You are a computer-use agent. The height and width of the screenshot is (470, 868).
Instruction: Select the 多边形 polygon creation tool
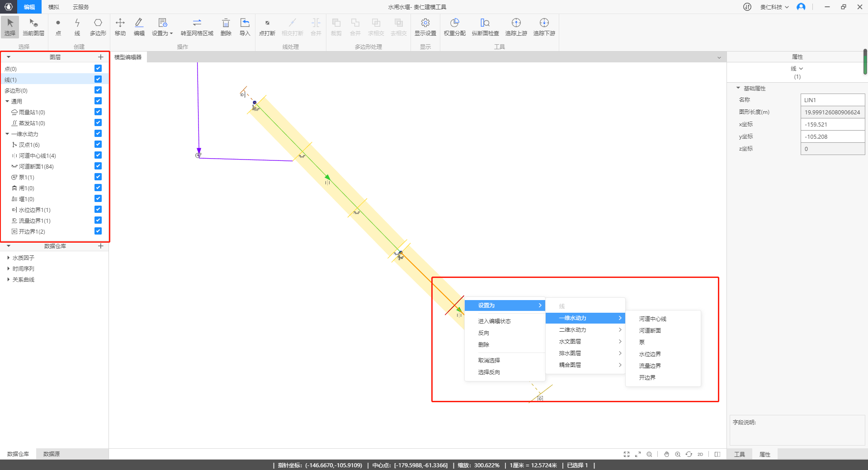tap(98, 27)
